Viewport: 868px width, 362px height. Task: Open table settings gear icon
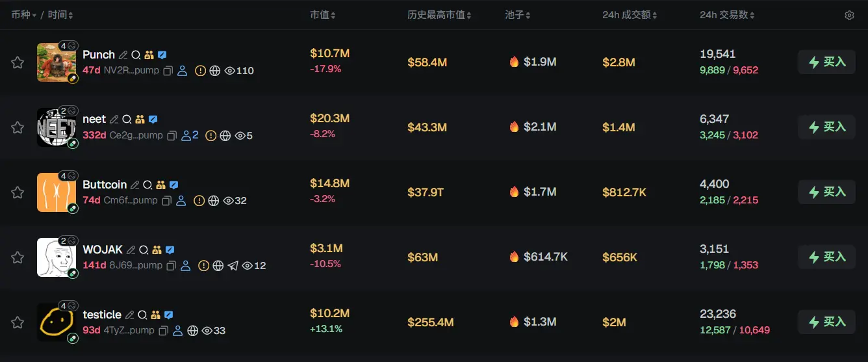pos(849,16)
